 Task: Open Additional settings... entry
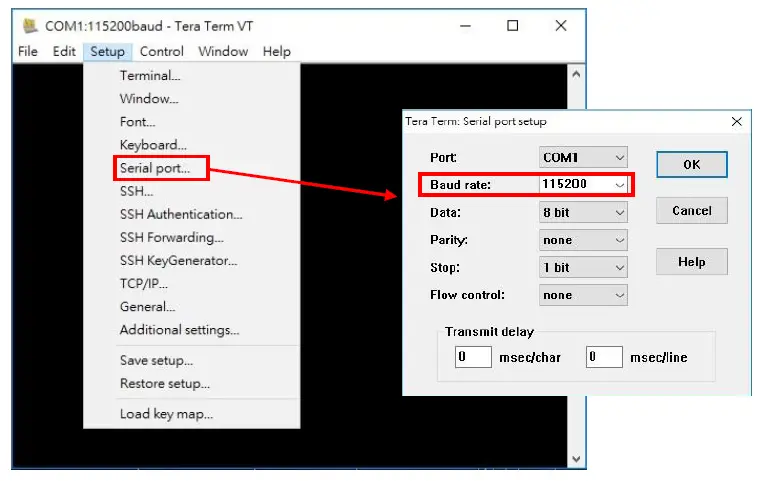180,330
